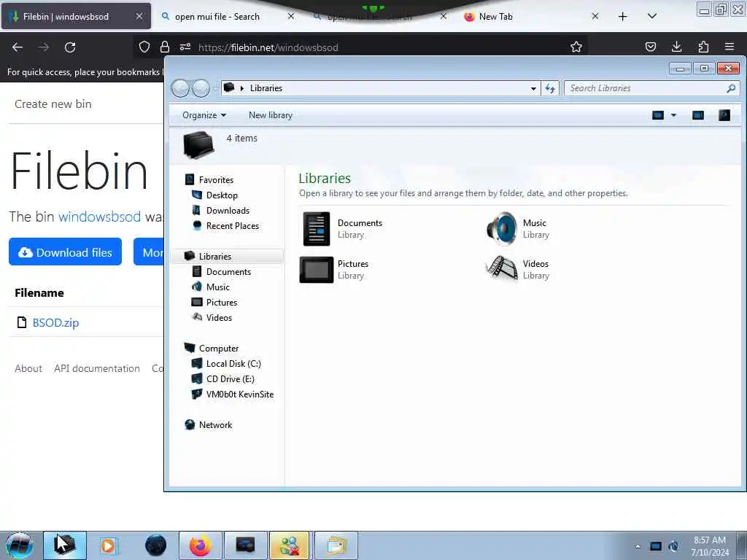The image size is (747, 560).
Task: Open Firefox application menu
Action: pos(729,47)
